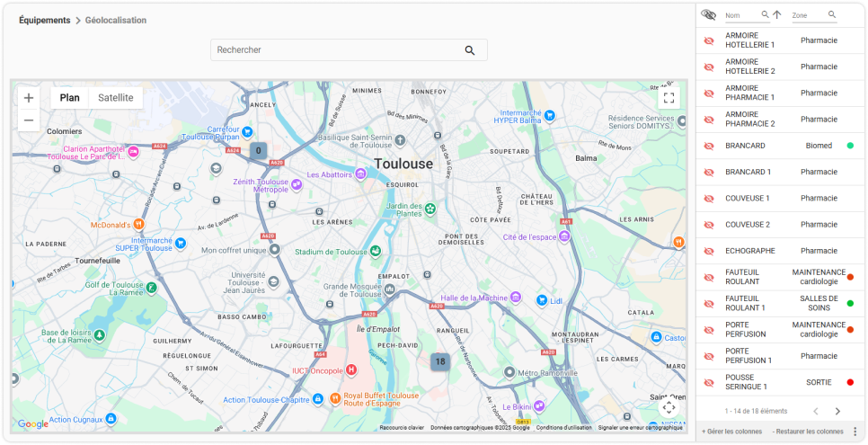Open Conditions d'utilisation link

pyautogui.click(x=563, y=428)
